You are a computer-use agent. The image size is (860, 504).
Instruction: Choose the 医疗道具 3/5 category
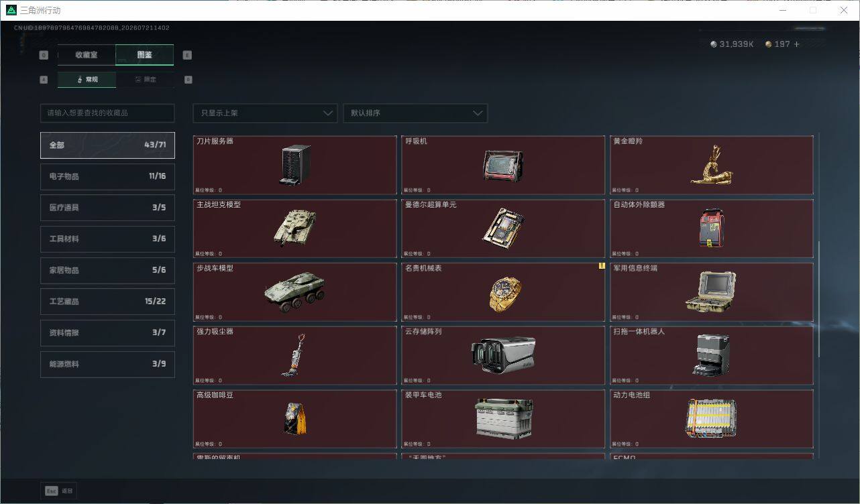click(x=107, y=208)
